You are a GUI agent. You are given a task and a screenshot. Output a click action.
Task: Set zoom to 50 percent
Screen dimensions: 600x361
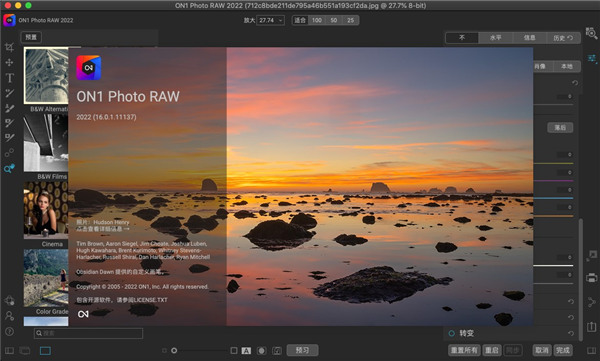[334, 20]
